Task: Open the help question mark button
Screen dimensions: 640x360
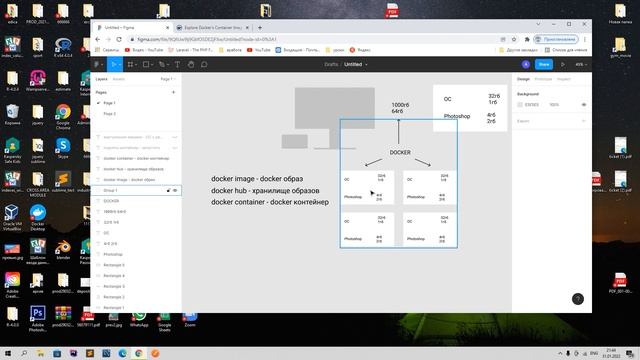Action: 578,299
